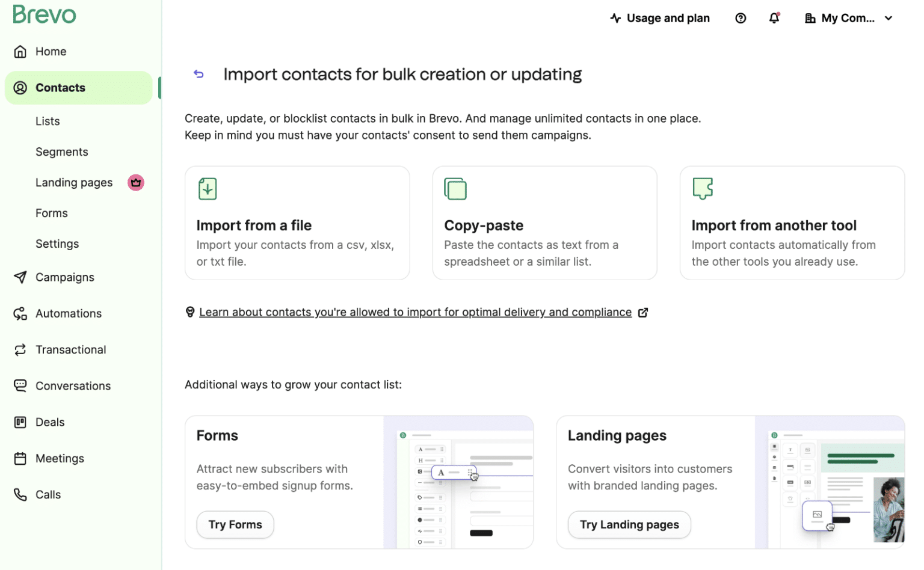
Task: Open Usage and plan
Action: point(660,18)
